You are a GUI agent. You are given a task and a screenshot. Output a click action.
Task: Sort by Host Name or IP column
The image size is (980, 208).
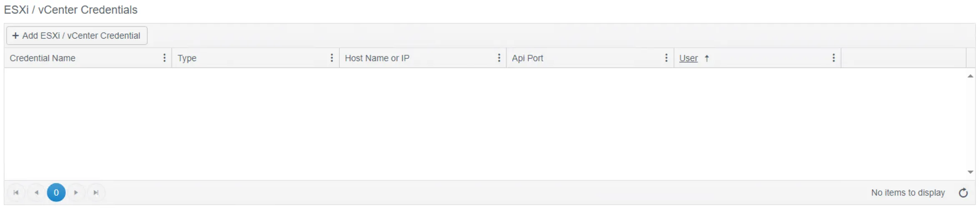tap(377, 58)
